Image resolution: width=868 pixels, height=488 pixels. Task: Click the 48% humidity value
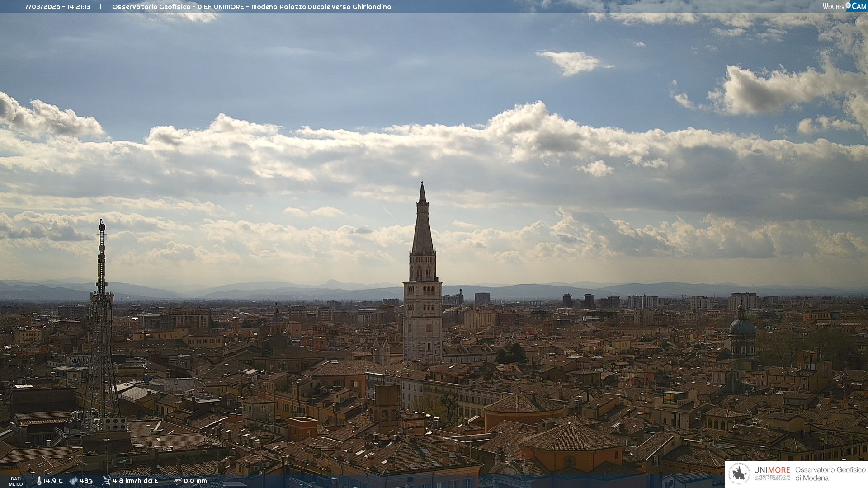point(86,481)
